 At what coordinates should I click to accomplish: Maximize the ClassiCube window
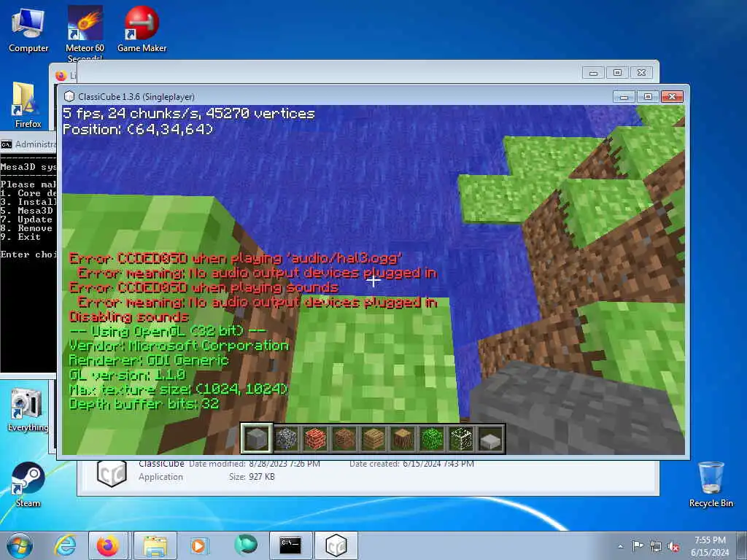(648, 97)
